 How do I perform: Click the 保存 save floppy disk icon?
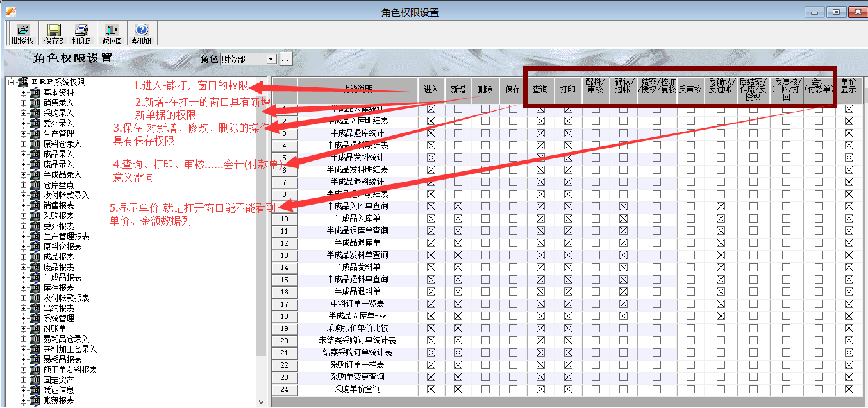click(x=54, y=30)
